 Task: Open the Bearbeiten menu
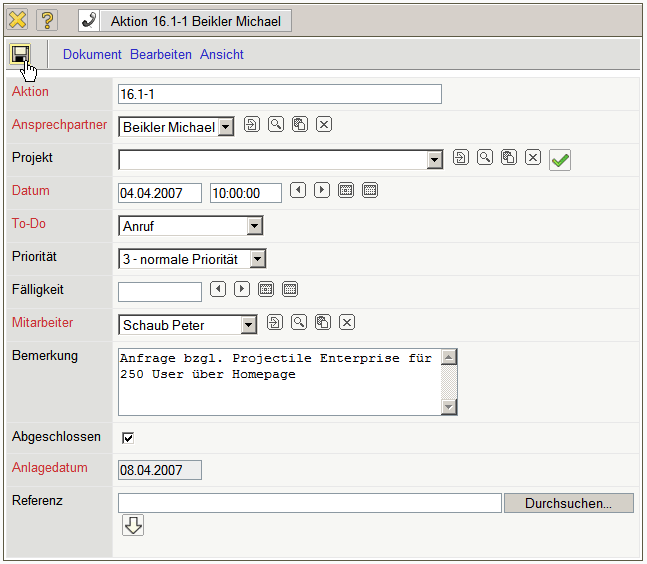161,55
